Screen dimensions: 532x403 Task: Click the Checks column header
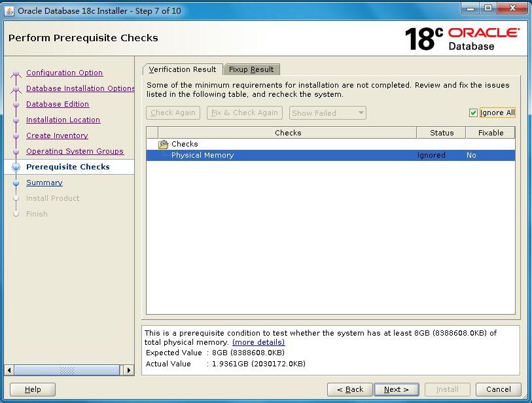[287, 133]
